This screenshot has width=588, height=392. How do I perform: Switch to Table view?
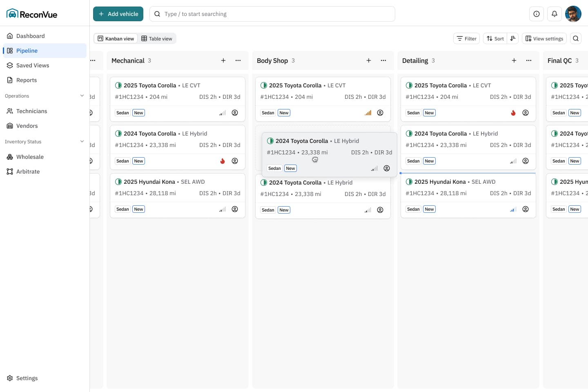point(157,38)
